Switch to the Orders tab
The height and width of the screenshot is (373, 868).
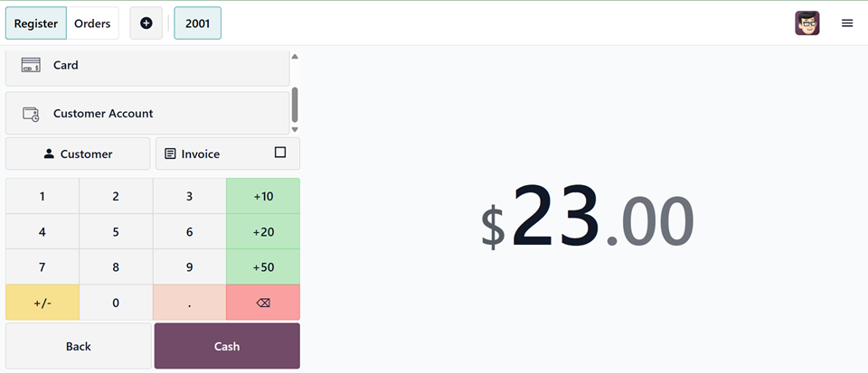tap(92, 23)
